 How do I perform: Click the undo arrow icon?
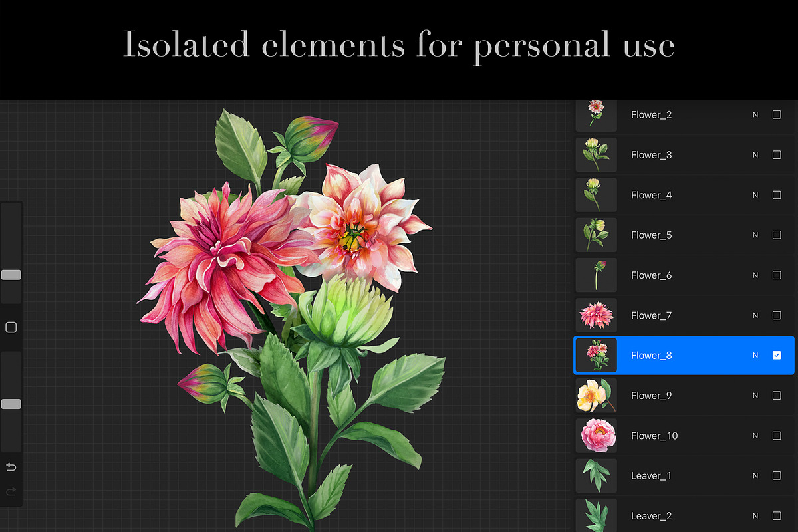click(x=11, y=467)
